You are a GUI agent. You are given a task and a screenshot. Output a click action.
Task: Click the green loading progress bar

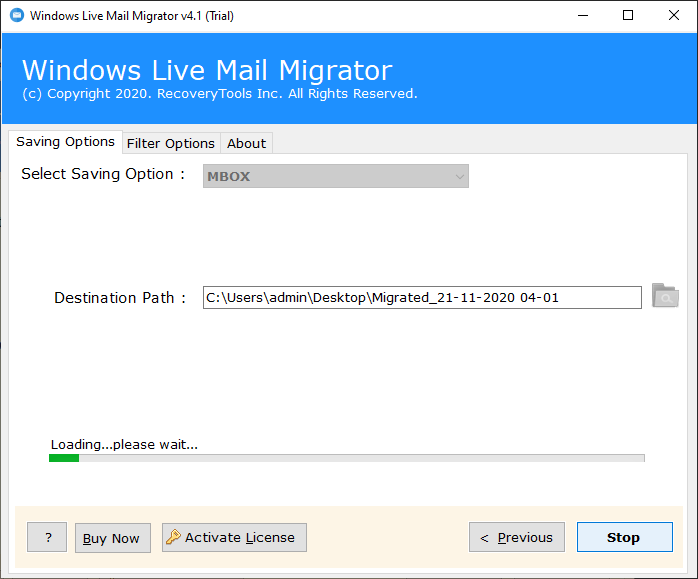tap(347, 458)
